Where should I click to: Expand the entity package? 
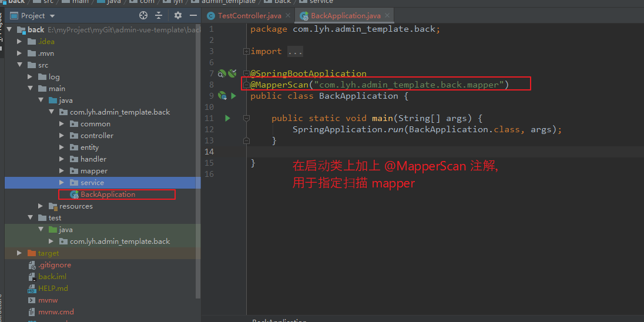click(62, 147)
